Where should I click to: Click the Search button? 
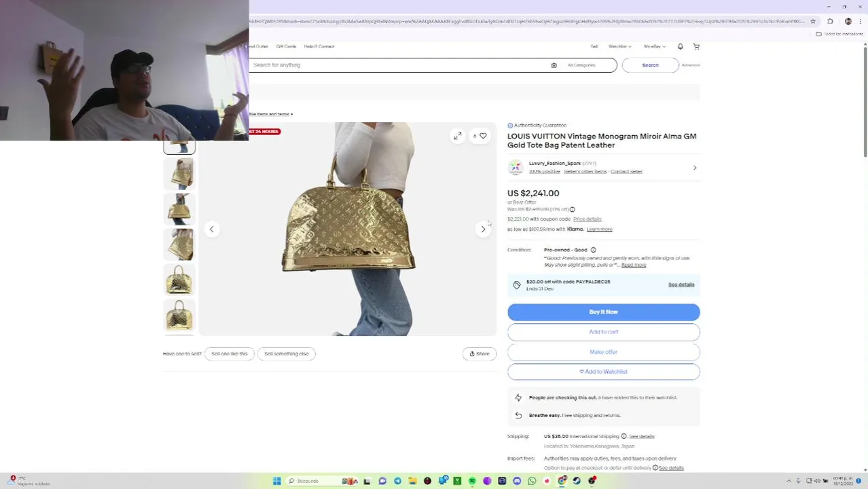(x=650, y=65)
